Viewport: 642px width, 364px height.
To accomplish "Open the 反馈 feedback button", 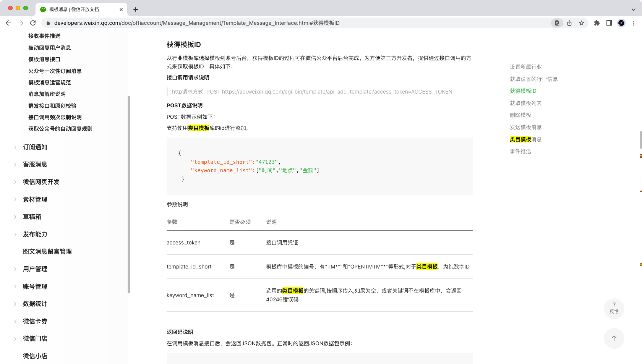I will click(614, 308).
